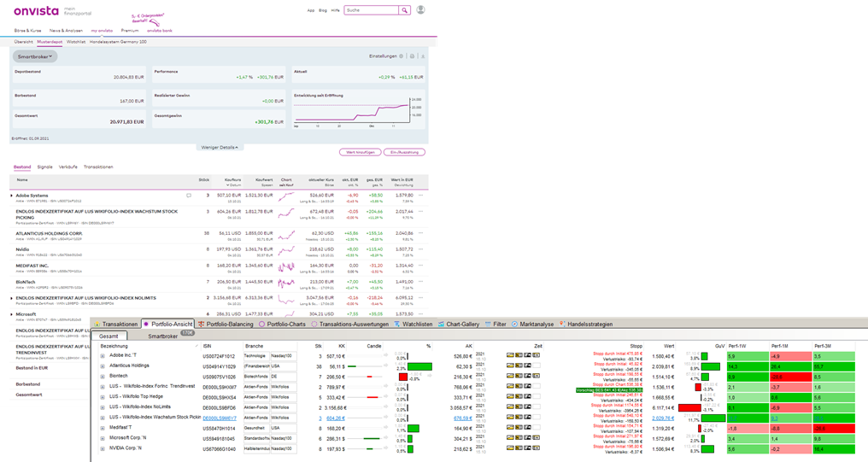Expand the Microsoft holding row in onvista
Screen dimensions: 868x462
(x=12, y=314)
